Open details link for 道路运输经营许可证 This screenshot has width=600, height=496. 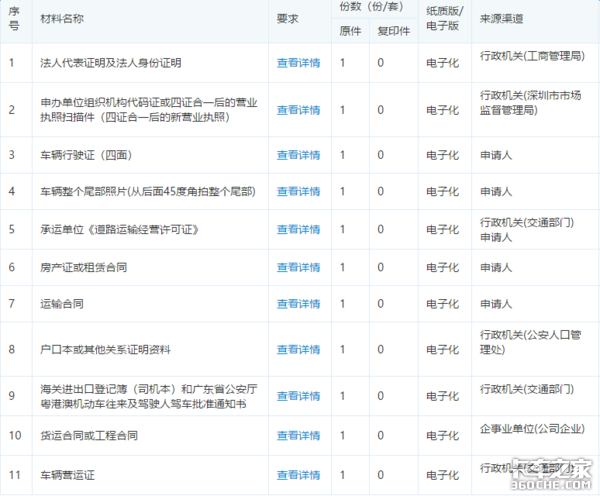(298, 230)
